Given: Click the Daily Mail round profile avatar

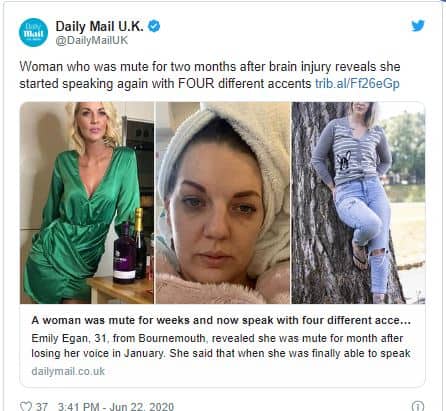Looking at the screenshot, I should pos(33,32).
